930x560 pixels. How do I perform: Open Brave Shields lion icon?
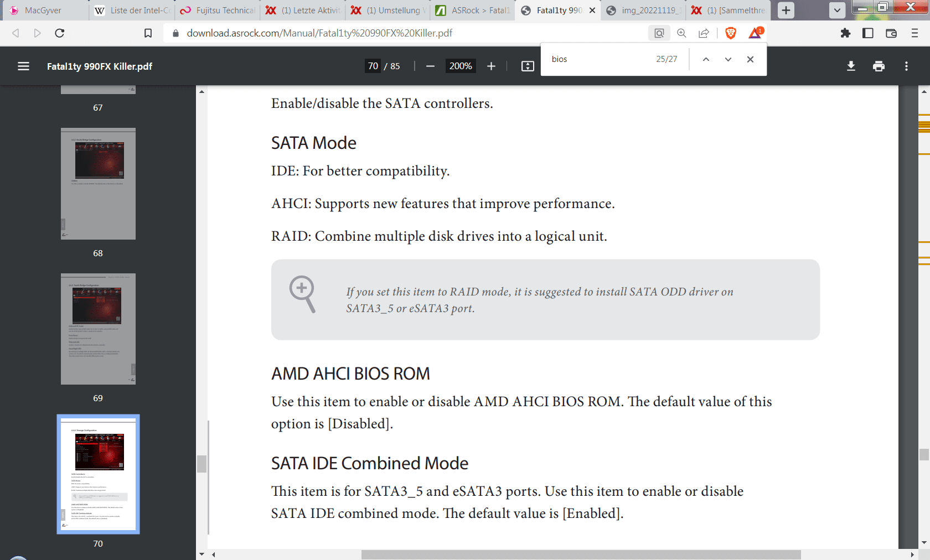click(731, 33)
